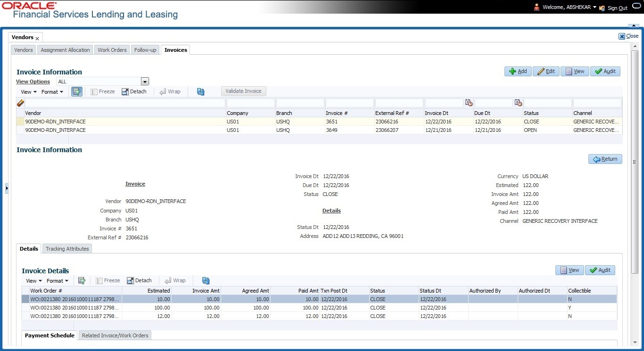Expand the left collapsed side panel arrow

7,188
